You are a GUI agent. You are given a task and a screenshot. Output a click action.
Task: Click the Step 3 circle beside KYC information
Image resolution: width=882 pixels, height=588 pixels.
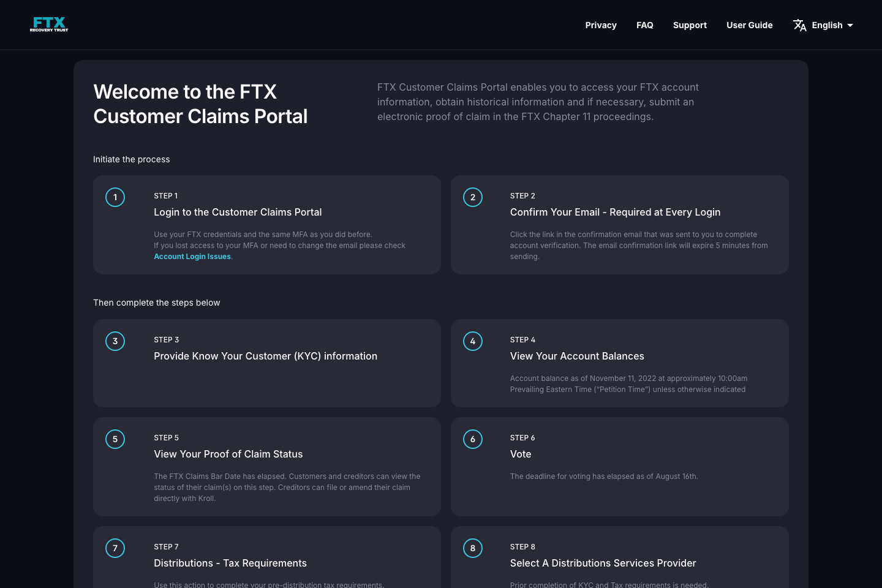[x=115, y=341]
